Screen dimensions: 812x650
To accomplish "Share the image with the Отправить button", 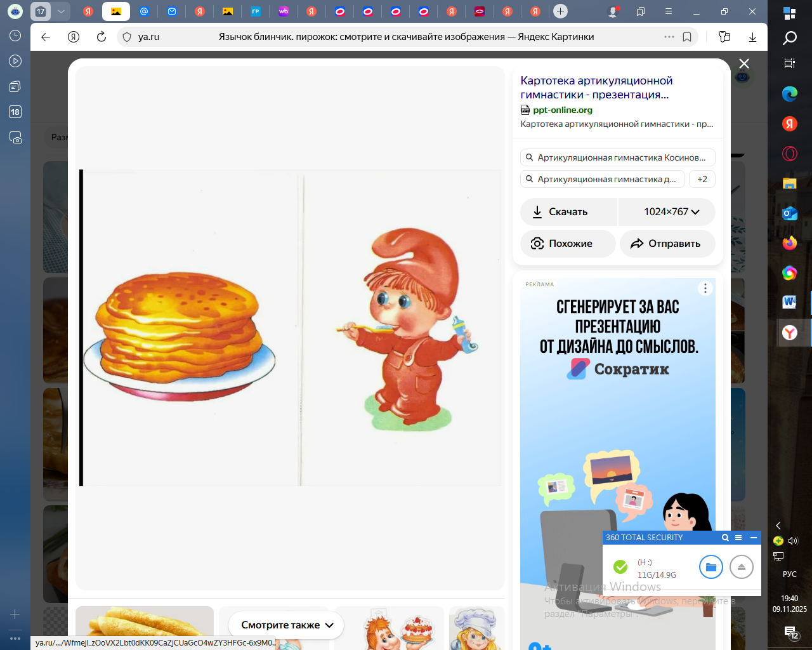I will click(667, 244).
